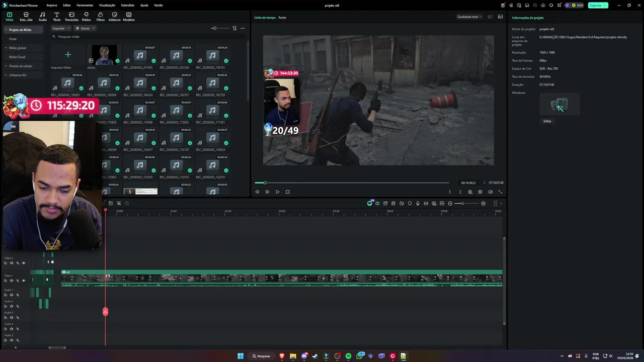Open the Gravar dropdown
This screenshot has height=362, width=644.
(85, 28)
